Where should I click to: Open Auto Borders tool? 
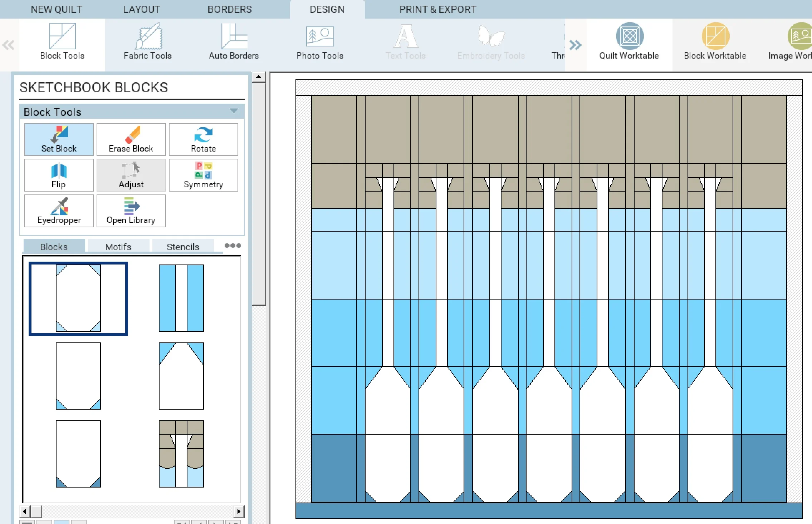pos(234,42)
